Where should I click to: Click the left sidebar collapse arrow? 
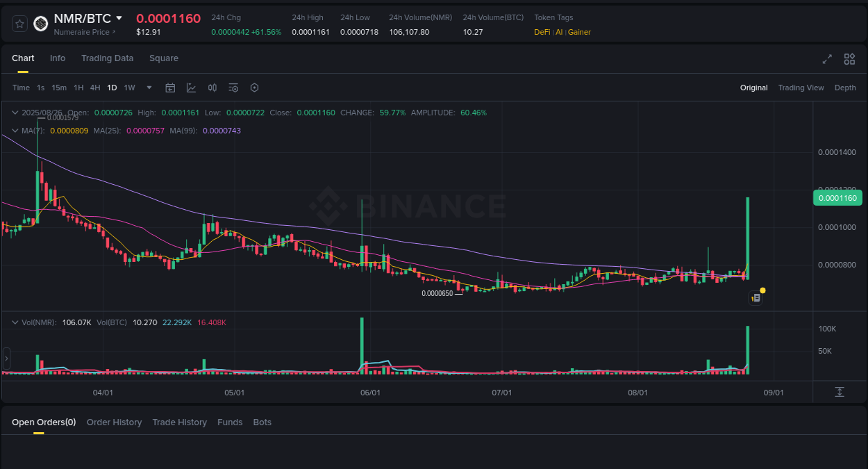(6, 359)
